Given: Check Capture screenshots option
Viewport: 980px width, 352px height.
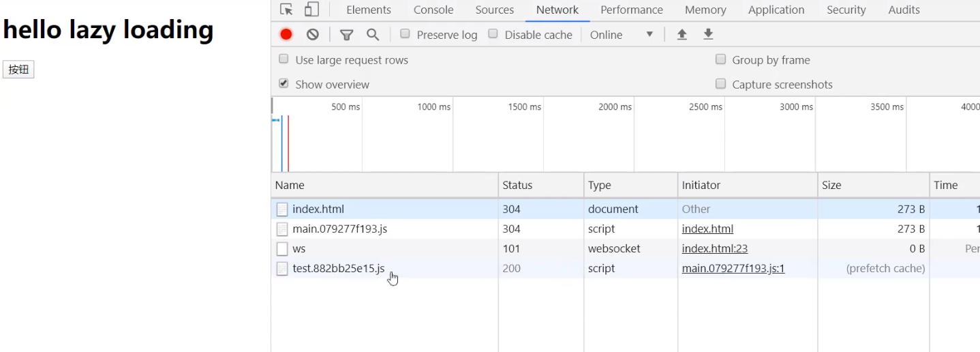Looking at the screenshot, I should click(x=720, y=83).
